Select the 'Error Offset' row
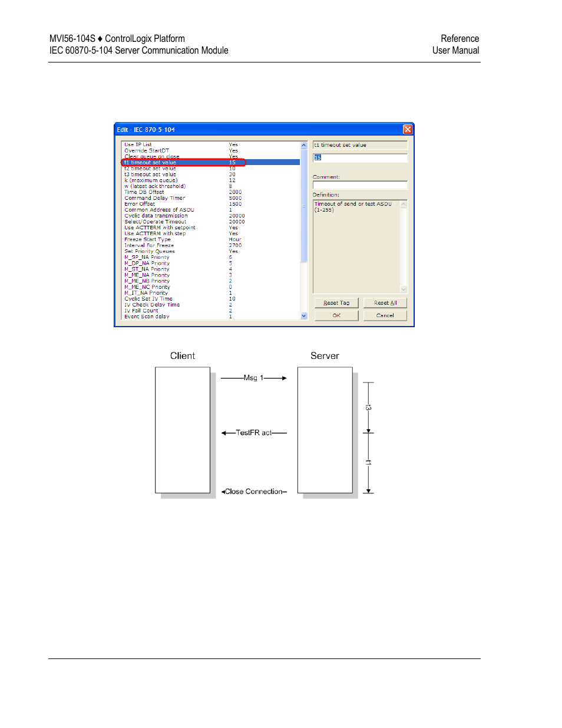 point(211,204)
